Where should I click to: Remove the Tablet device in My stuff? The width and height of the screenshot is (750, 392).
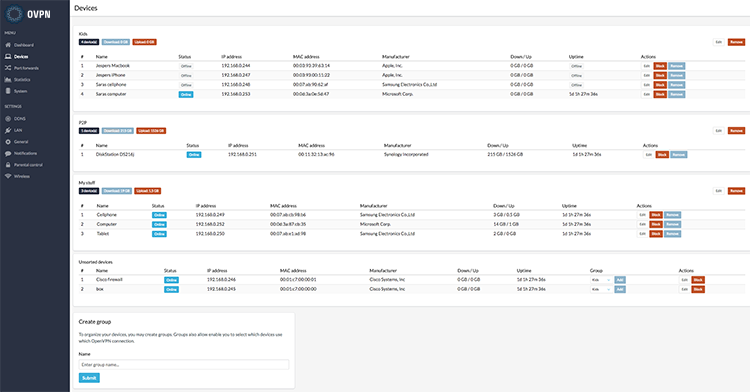pos(672,234)
